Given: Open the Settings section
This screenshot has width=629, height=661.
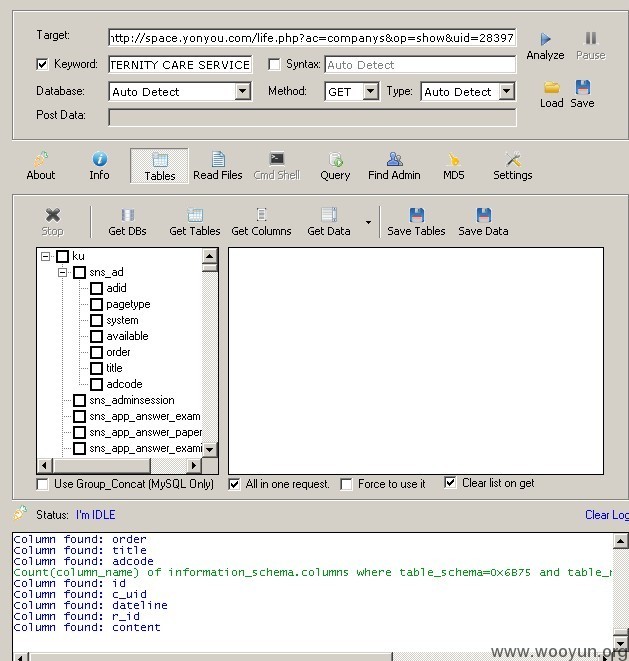Looking at the screenshot, I should click(x=513, y=166).
